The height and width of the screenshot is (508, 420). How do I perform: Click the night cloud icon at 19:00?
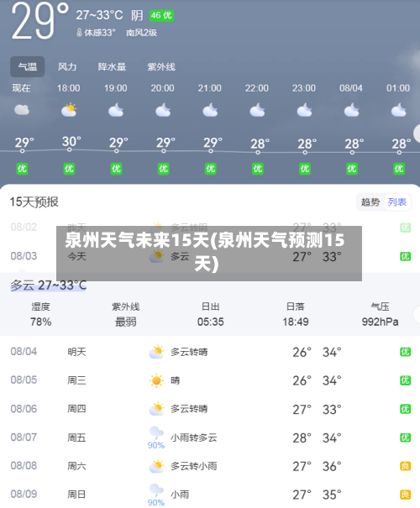[x=116, y=109]
